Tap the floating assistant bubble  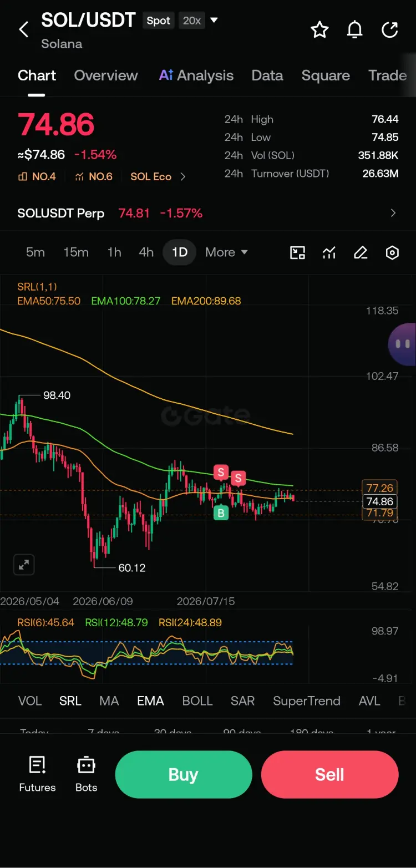(x=402, y=344)
